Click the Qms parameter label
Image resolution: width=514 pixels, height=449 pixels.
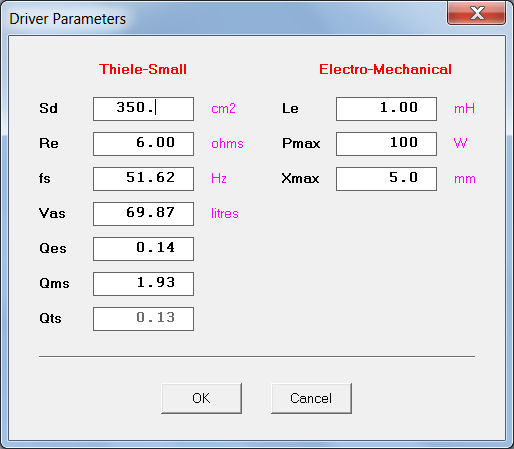[x=54, y=284]
